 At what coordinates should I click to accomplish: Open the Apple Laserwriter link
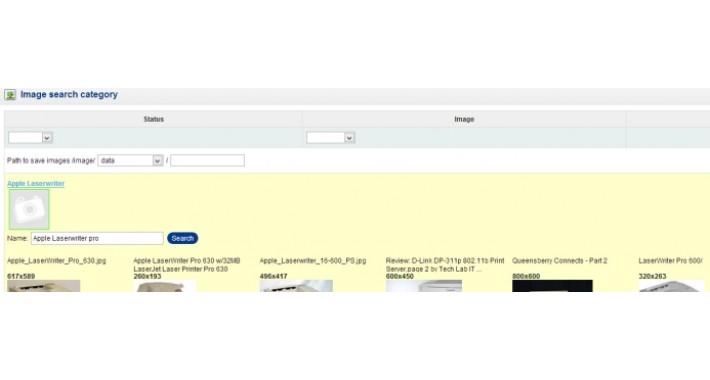tap(36, 183)
